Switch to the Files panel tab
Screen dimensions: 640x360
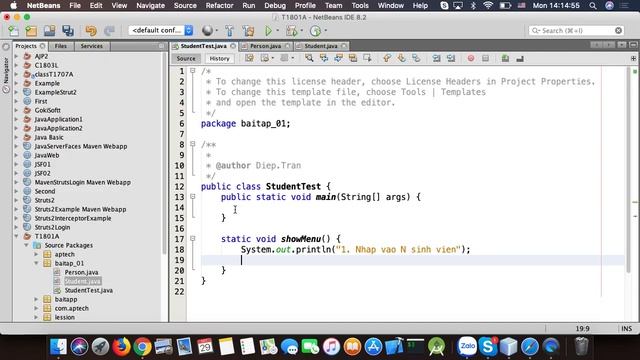61,46
